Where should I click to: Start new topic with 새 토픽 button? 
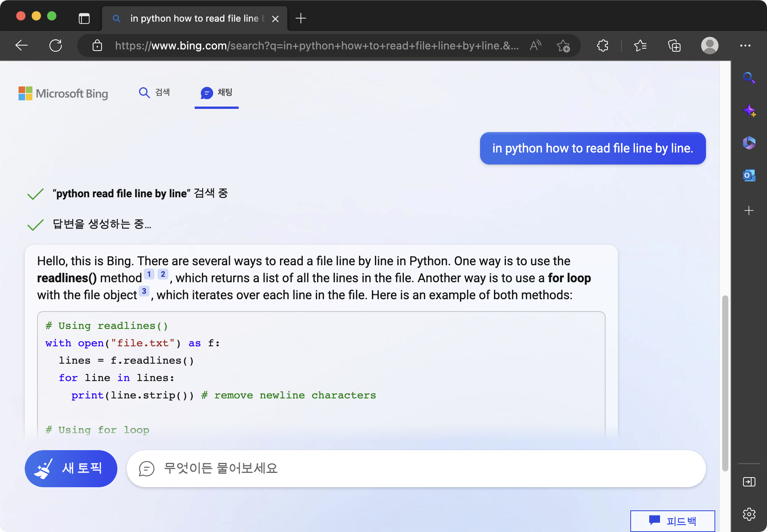click(71, 468)
